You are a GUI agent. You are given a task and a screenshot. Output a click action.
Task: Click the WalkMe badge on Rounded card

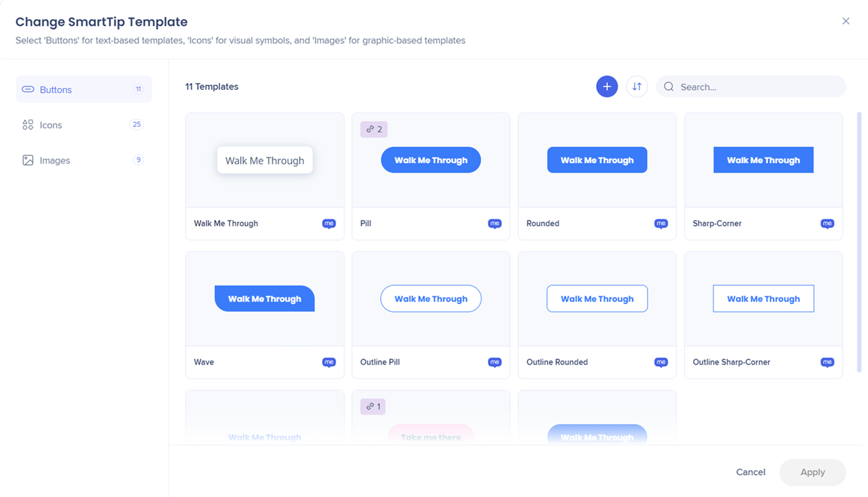660,223
